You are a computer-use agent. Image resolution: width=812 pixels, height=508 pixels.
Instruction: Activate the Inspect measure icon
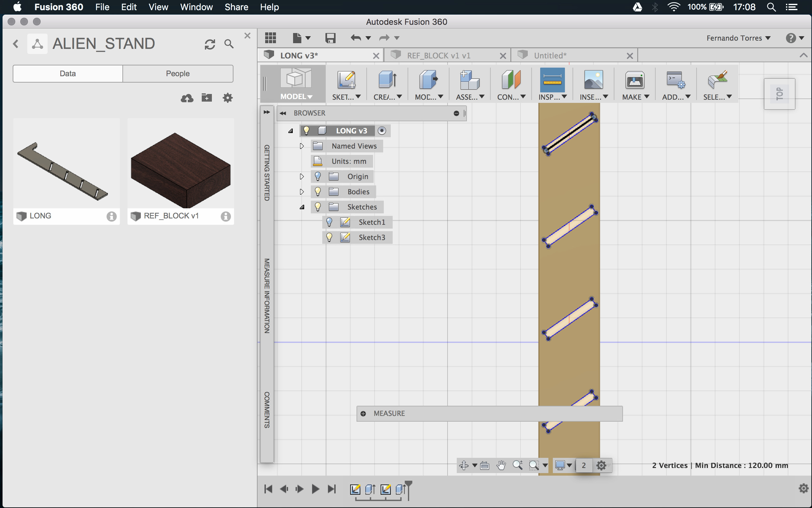pos(552,80)
